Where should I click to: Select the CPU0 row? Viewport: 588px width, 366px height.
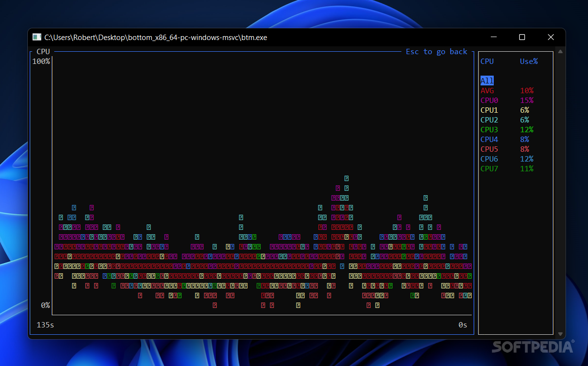(x=507, y=101)
